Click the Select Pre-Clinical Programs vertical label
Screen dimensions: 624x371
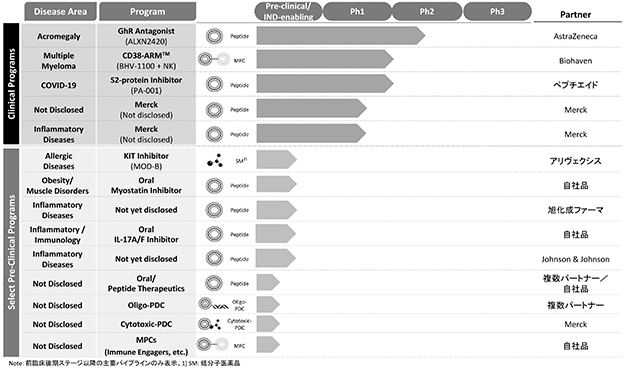[x=12, y=252]
